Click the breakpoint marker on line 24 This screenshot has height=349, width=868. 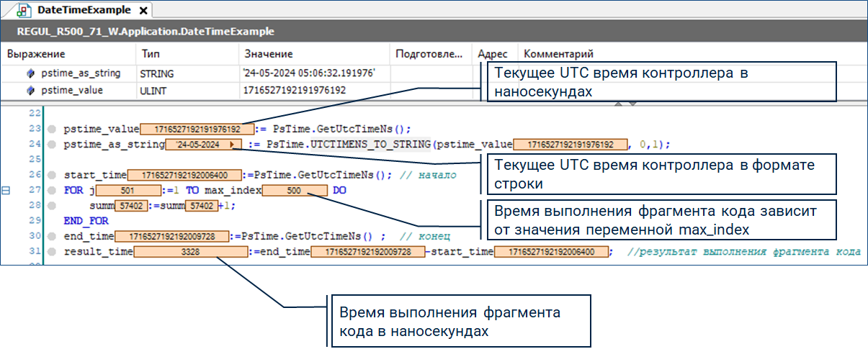tap(53, 145)
